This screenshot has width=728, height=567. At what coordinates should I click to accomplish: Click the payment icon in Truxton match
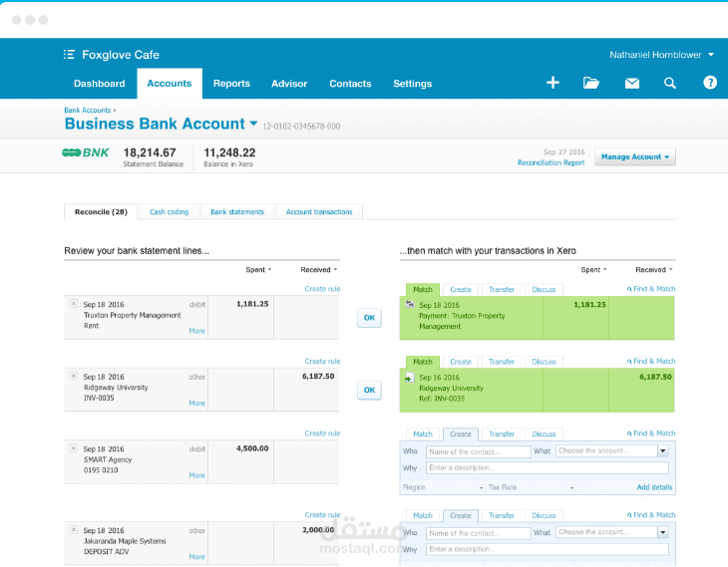410,304
